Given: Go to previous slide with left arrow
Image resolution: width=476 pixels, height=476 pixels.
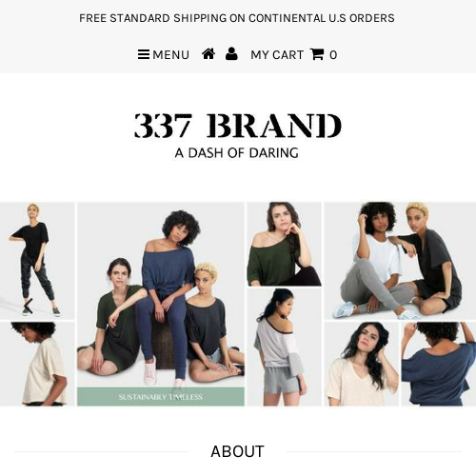Looking at the screenshot, I should point(28,306).
